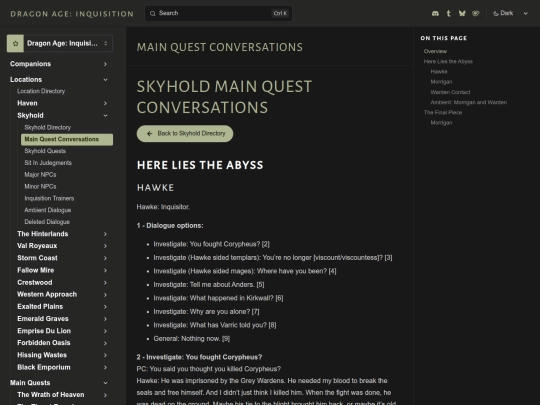This screenshot has width=540, height=405.
Task: Open Location Directory in sidebar
Action: (41, 91)
